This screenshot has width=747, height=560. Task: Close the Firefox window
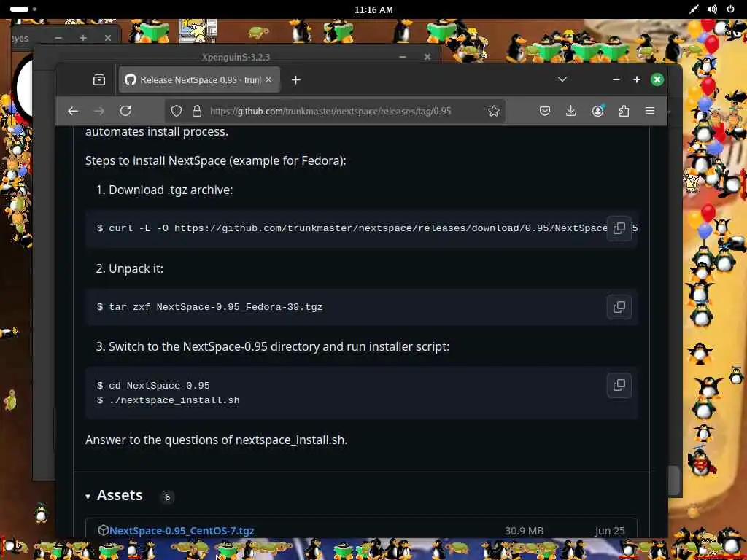coord(657,79)
